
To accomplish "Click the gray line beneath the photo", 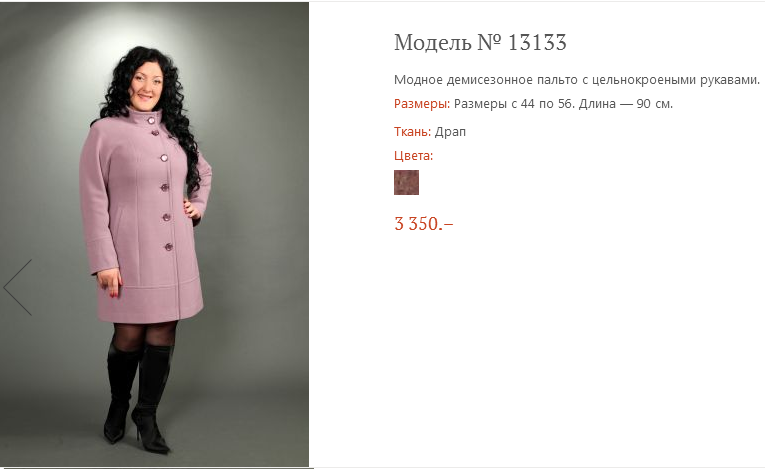I will 157,468.
